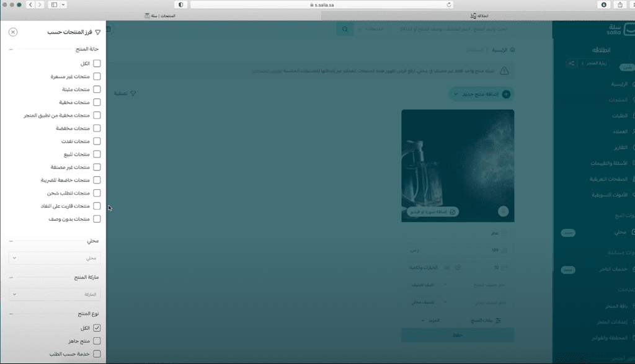Screen dimensions: 635x364
Task: Open the محلي dropdown in filter panel
Action: tap(55, 258)
